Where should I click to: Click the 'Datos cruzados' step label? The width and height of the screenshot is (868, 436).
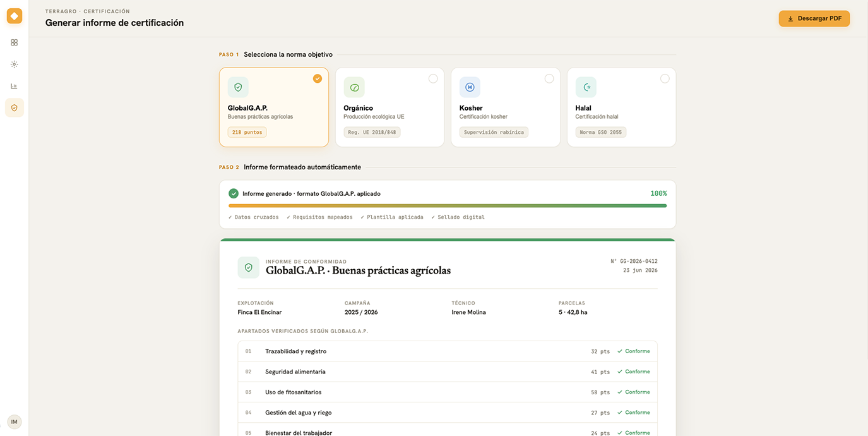click(254, 217)
